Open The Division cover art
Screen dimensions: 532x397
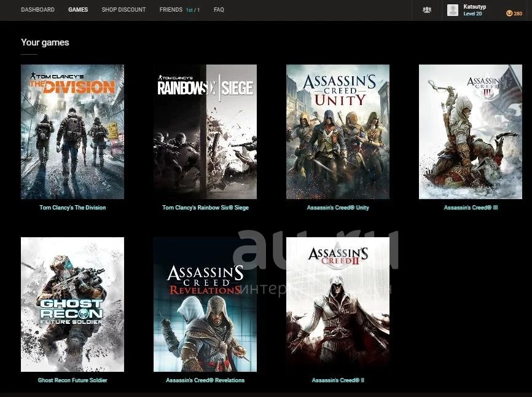(x=72, y=132)
